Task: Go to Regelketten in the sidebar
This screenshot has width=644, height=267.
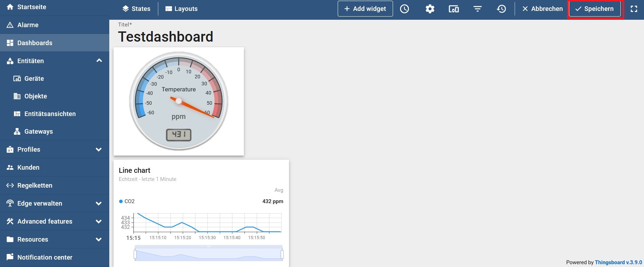Action: point(35,186)
